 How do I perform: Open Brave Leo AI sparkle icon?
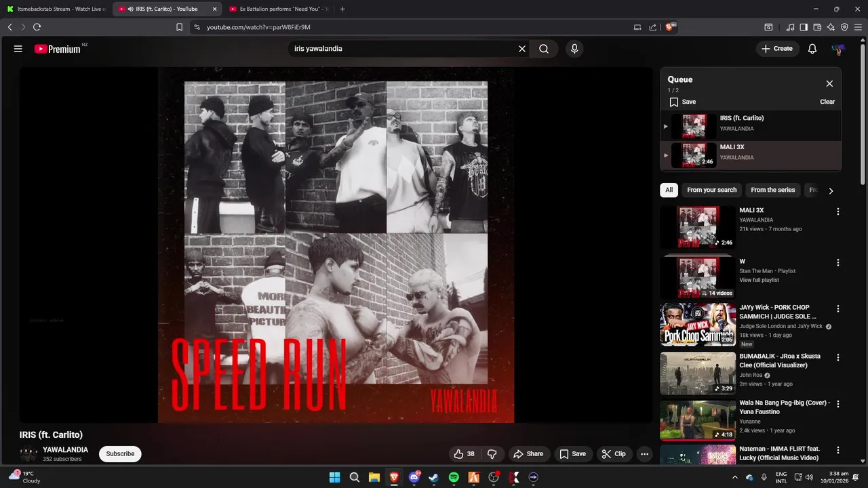coord(831,27)
